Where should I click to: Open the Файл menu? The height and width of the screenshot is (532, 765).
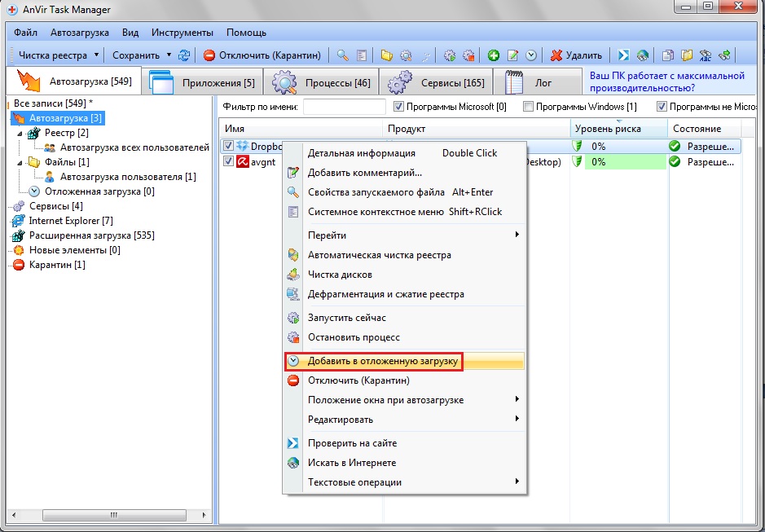click(25, 33)
